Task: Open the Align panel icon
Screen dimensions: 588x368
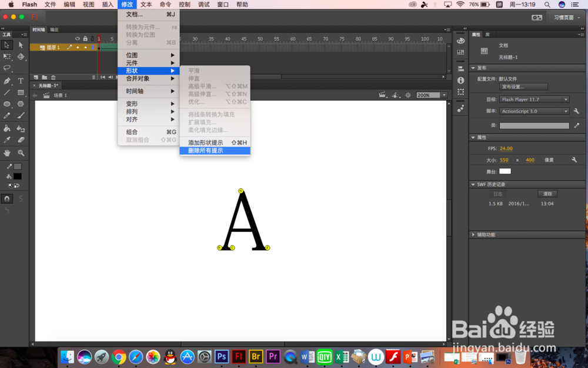Action: pyautogui.click(x=461, y=69)
